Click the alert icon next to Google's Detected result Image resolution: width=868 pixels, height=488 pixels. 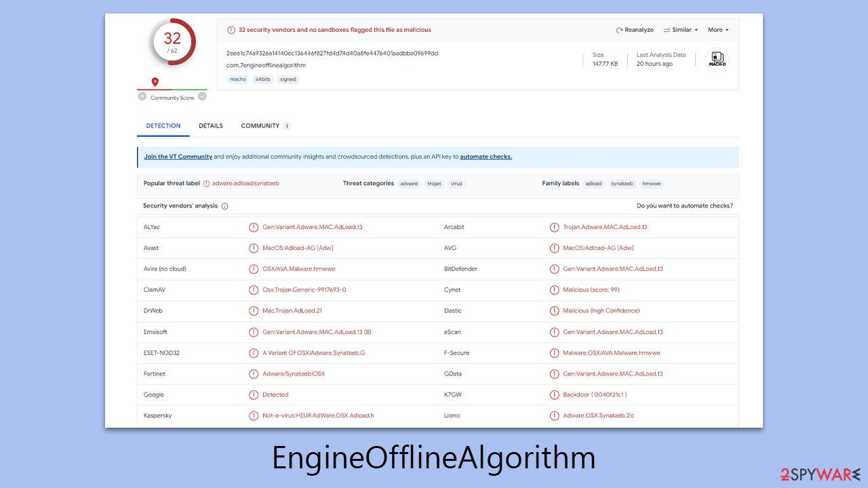point(254,394)
